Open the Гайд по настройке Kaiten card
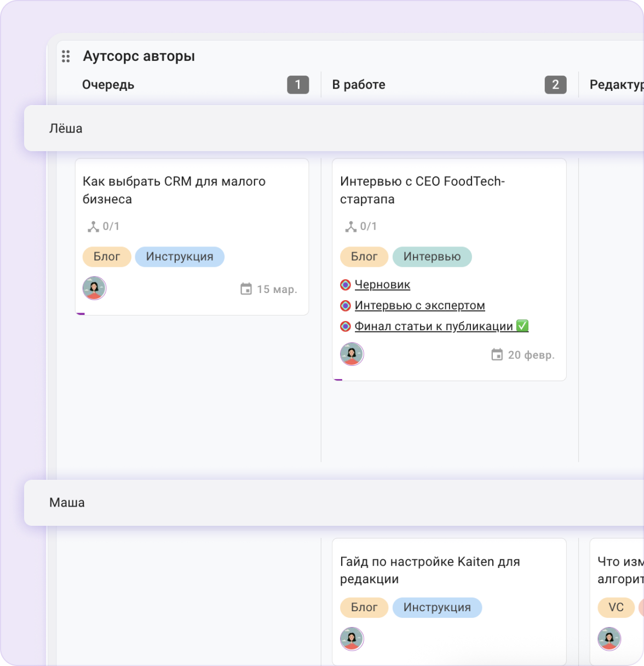Viewport: 644px width, 666px height. (430, 570)
